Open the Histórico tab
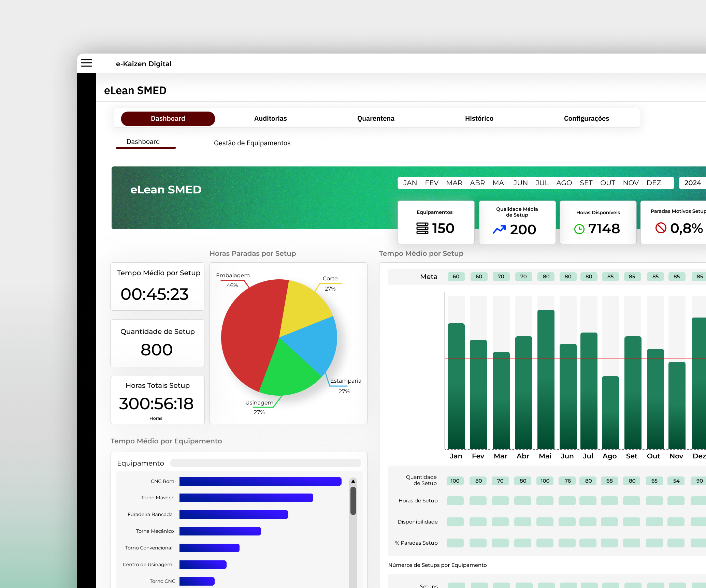Viewport: 706px width, 588px height. [x=479, y=118]
